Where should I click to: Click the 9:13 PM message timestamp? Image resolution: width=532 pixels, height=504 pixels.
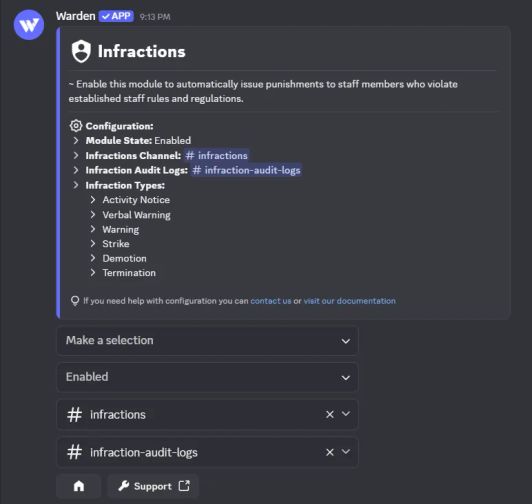pyautogui.click(x=155, y=17)
